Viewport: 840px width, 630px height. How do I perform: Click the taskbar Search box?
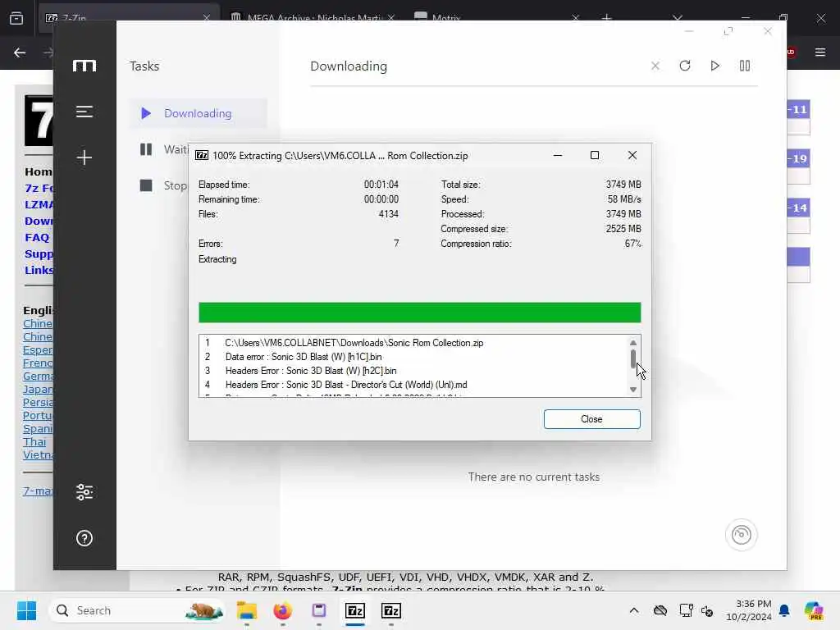click(x=138, y=610)
